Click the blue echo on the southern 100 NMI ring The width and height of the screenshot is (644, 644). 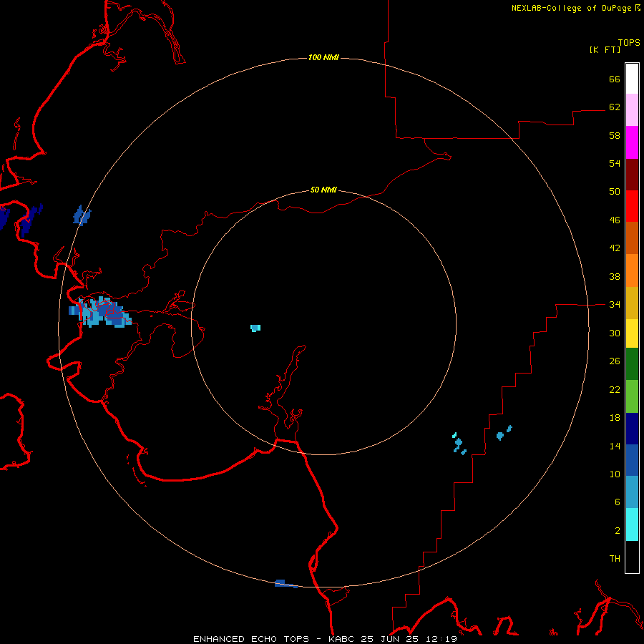286,584
